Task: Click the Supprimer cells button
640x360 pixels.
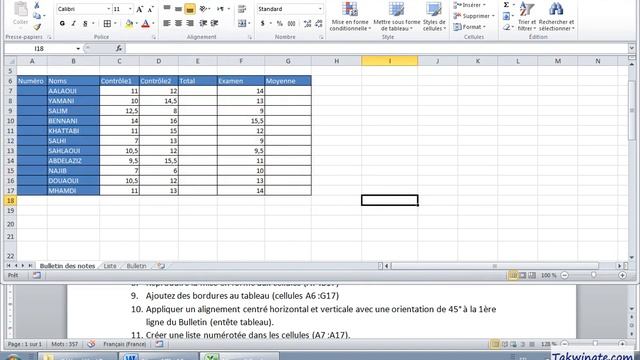Action: click(x=473, y=16)
